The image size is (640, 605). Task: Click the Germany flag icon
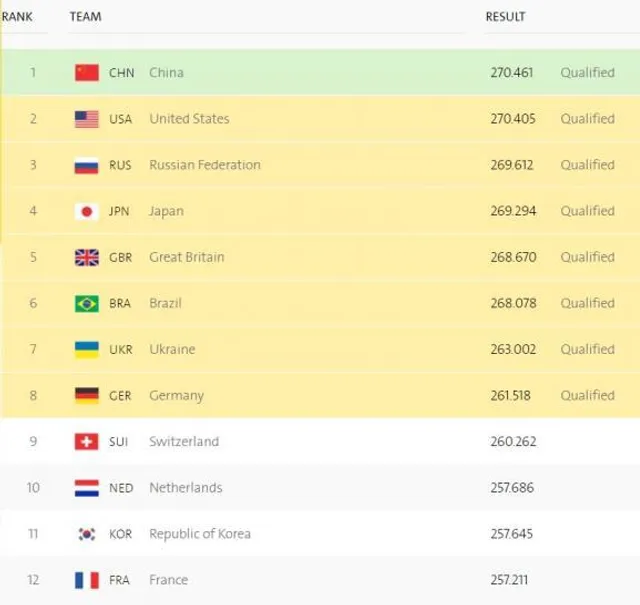tap(87, 395)
